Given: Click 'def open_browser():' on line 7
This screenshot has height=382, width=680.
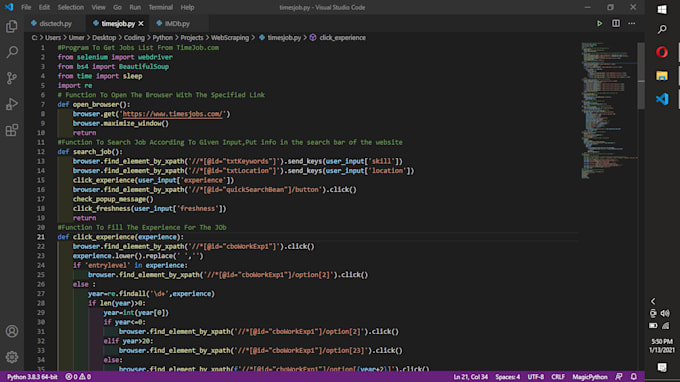Looking at the screenshot, I should tap(94, 104).
